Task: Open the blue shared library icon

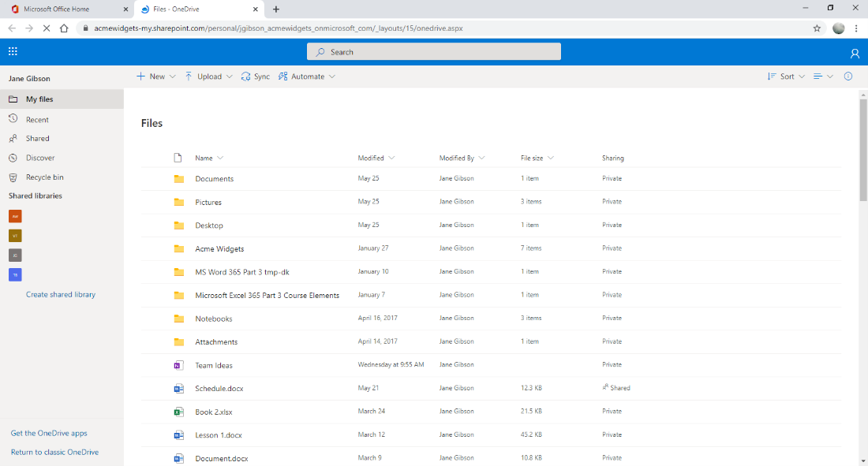Action: (x=15, y=274)
